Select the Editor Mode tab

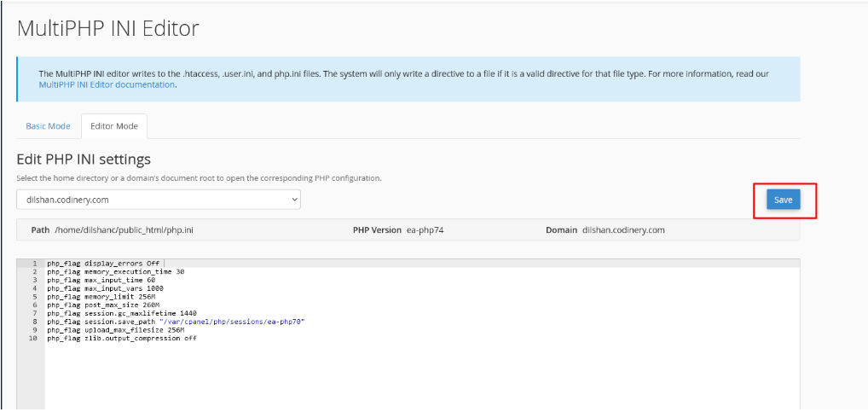coord(114,126)
